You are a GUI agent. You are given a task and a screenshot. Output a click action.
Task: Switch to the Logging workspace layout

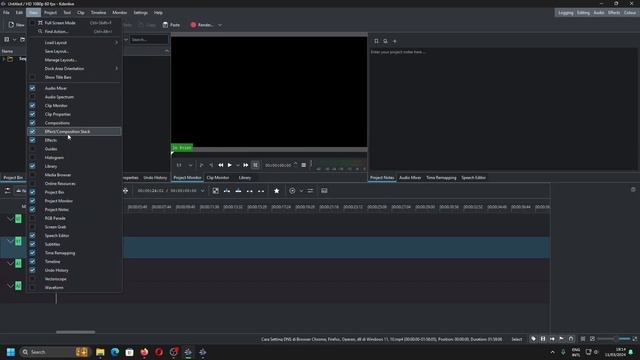pyautogui.click(x=565, y=13)
